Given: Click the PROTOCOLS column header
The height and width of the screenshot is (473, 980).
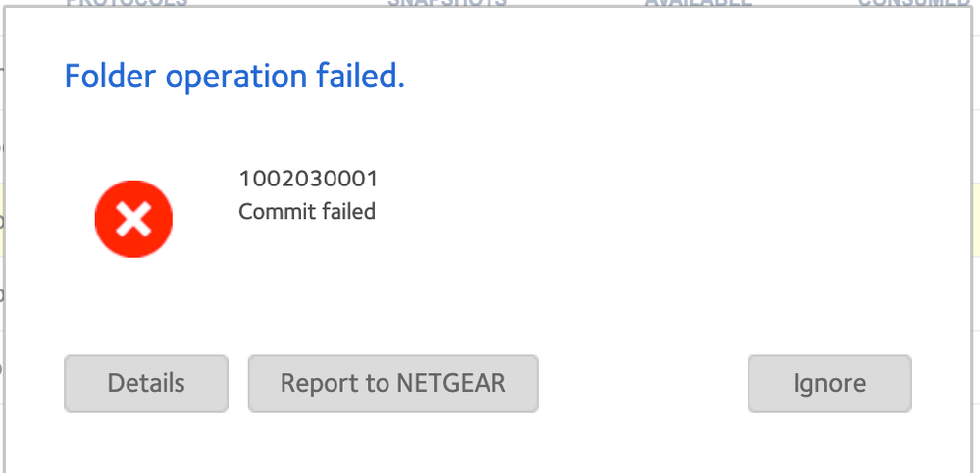Looking at the screenshot, I should pyautogui.click(x=127, y=3).
